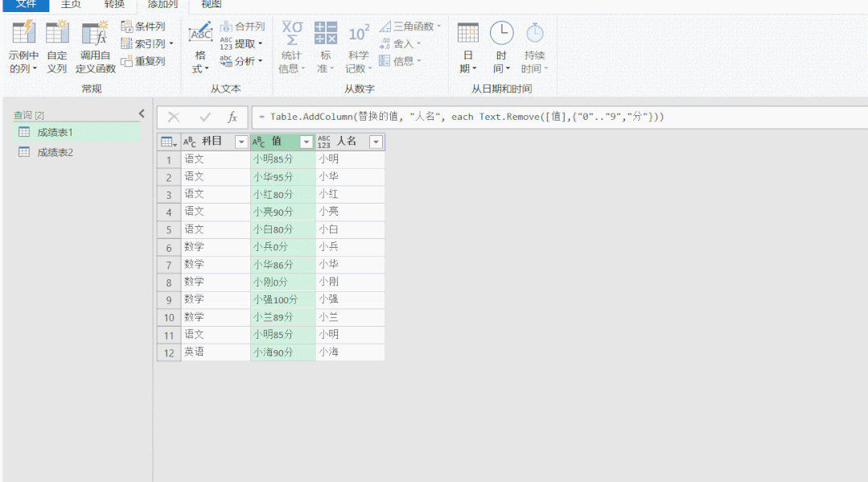The height and width of the screenshot is (482, 868).
Task: Switch to the View (视图) tab
Action: point(211,5)
